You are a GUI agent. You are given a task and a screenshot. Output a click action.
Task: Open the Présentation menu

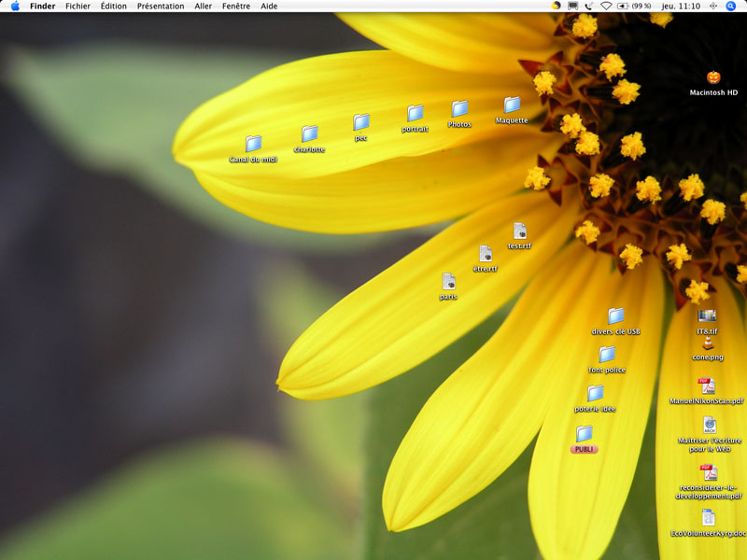pos(161,7)
